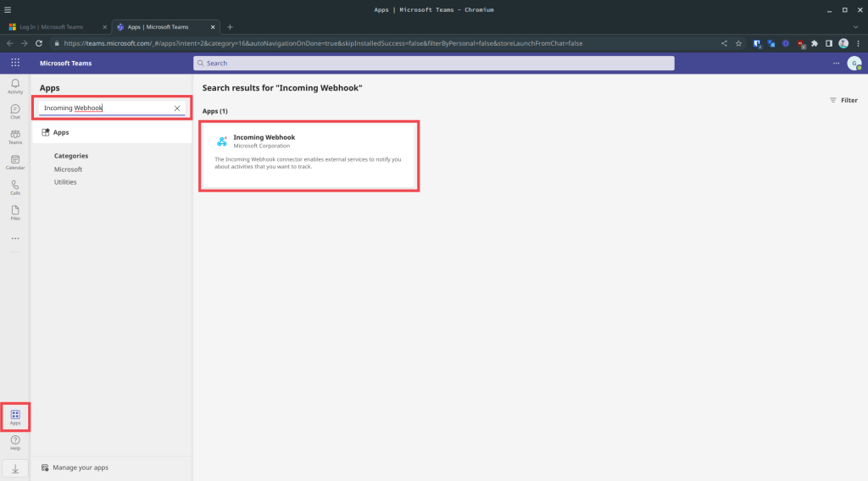Open the Chromium profile avatar
The image size is (868, 481).
(843, 43)
